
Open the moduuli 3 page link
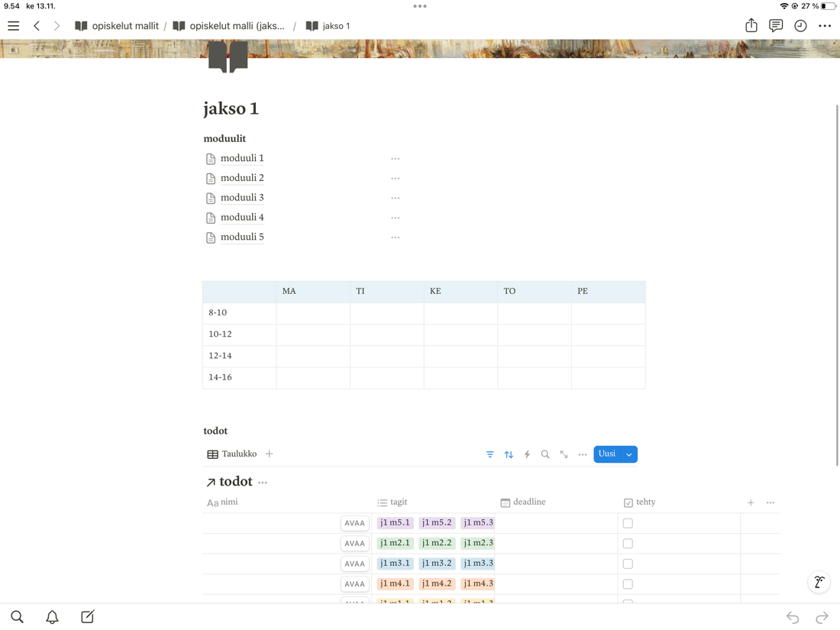point(242,198)
